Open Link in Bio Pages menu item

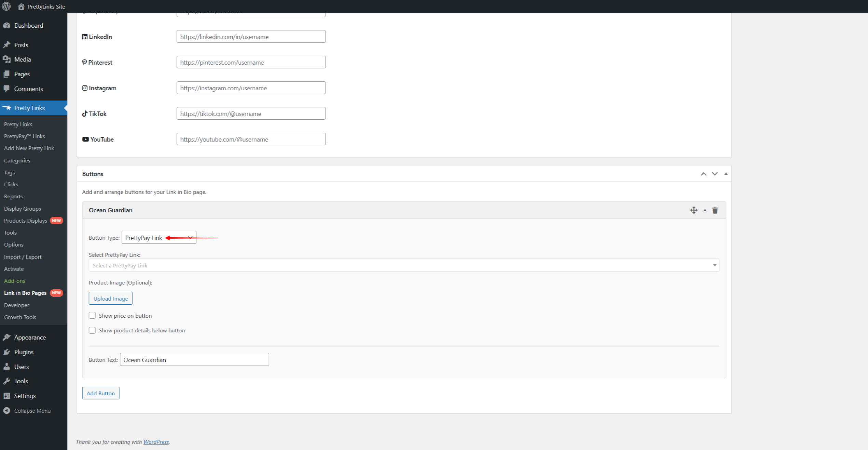tap(25, 293)
